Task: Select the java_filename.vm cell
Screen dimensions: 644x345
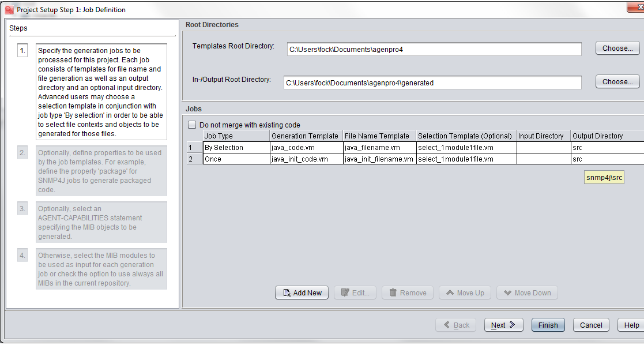Action: pos(380,147)
